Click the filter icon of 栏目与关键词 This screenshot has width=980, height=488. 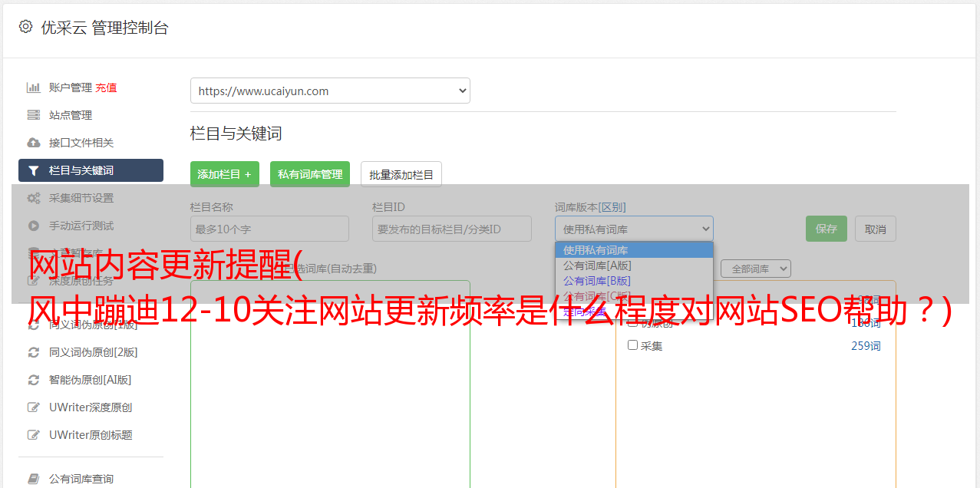(x=33, y=170)
